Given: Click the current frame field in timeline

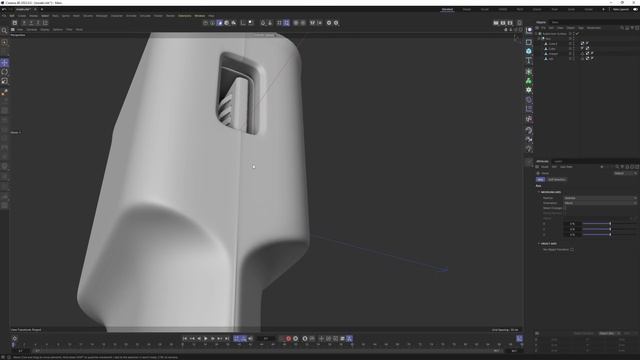Looking at the screenshot, I should [x=266, y=338].
